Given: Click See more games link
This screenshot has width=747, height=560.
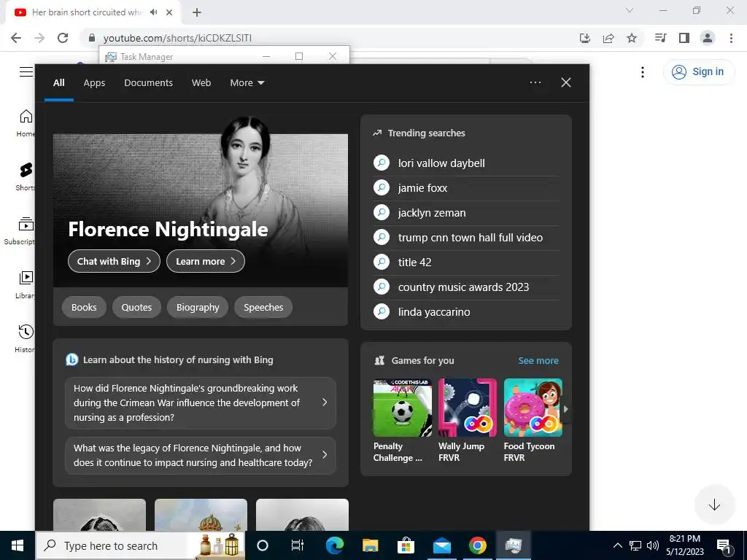Looking at the screenshot, I should point(538,360).
